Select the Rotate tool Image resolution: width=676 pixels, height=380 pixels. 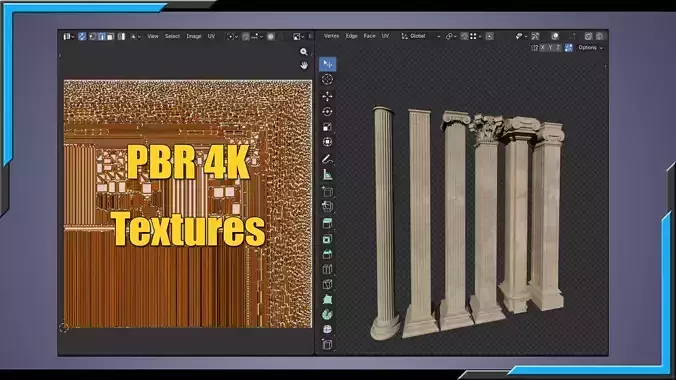click(x=327, y=111)
